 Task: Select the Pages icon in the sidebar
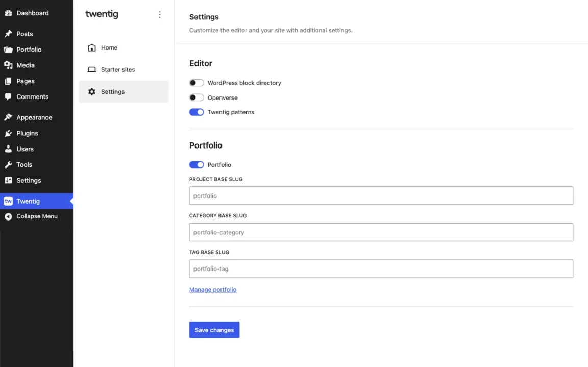point(8,81)
